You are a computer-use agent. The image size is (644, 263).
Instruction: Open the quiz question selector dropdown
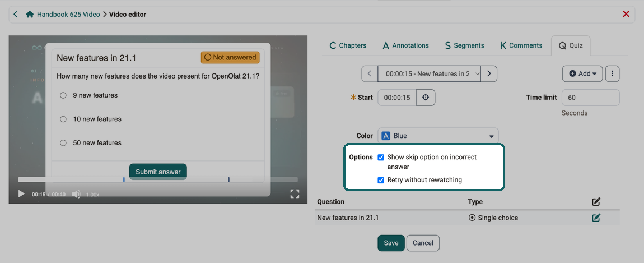click(x=429, y=73)
